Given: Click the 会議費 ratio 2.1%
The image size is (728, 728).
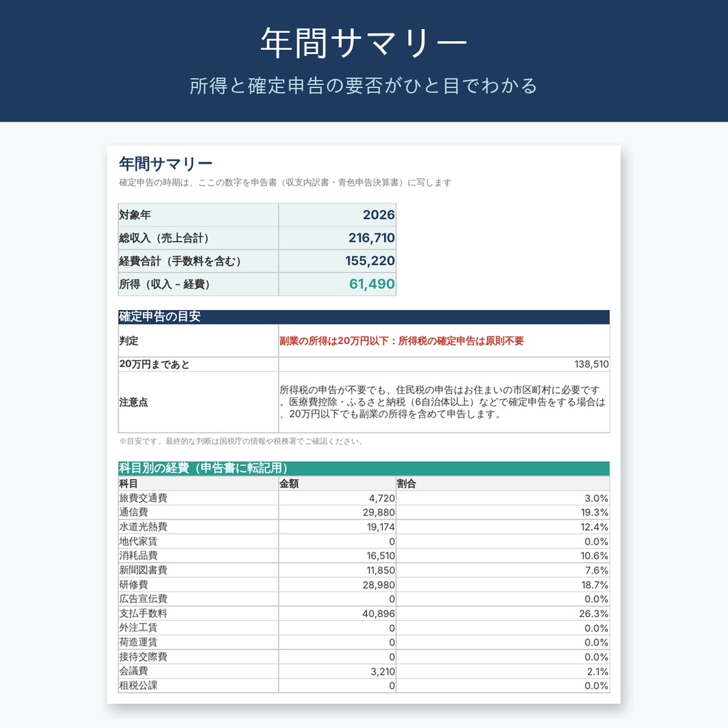Looking at the screenshot, I should 597,671.
